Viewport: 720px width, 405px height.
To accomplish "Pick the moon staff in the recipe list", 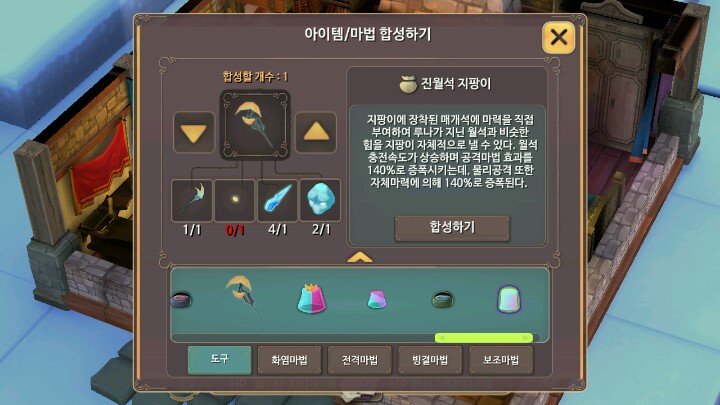I will (x=244, y=298).
